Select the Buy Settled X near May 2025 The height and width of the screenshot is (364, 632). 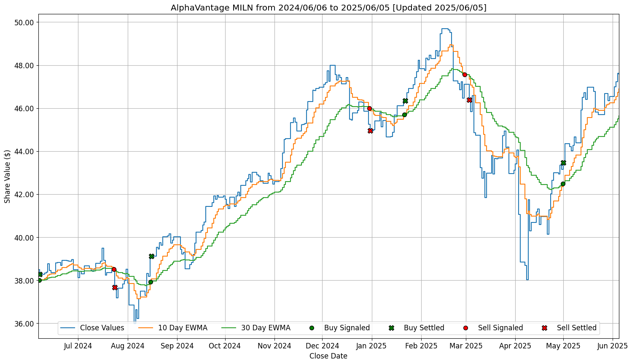click(x=563, y=163)
